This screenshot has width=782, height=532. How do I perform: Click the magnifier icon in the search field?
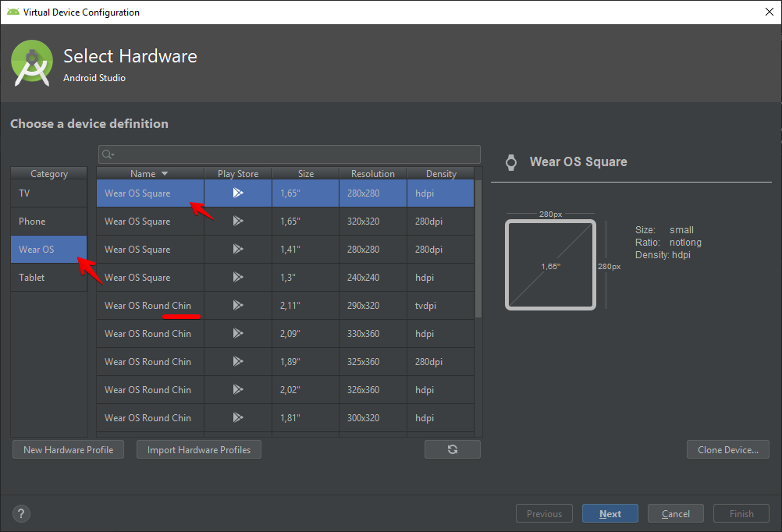[108, 154]
